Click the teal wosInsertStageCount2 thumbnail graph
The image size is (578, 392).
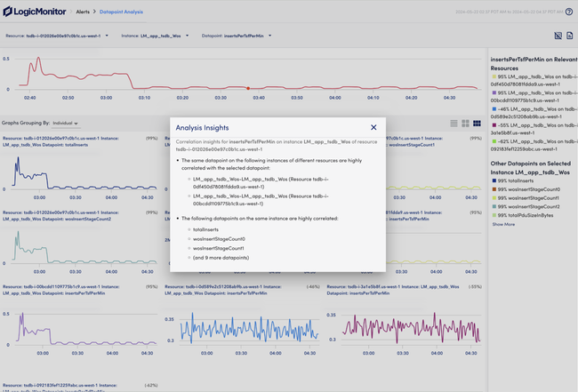[84, 247]
